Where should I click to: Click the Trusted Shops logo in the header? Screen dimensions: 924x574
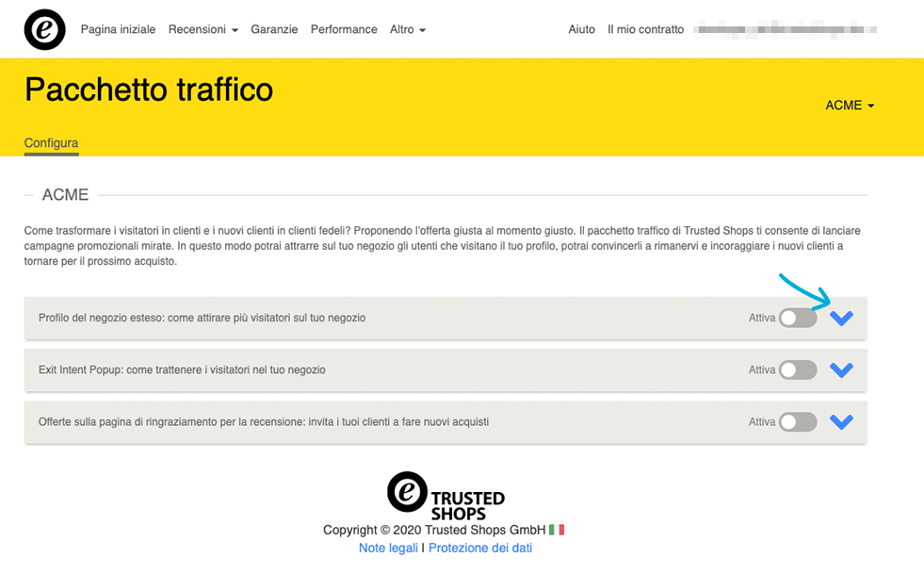pyautogui.click(x=45, y=29)
